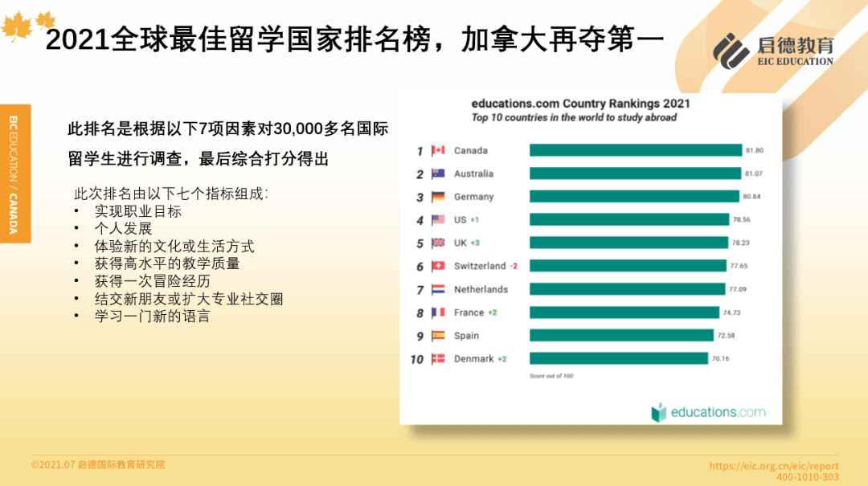Click the Canada score value 81.80

(x=754, y=150)
